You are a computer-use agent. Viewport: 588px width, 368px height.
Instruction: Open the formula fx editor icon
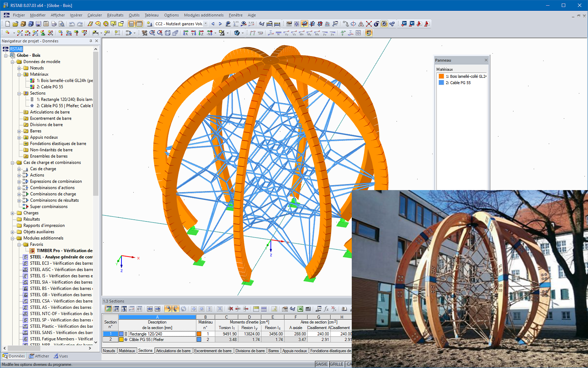coord(326,309)
